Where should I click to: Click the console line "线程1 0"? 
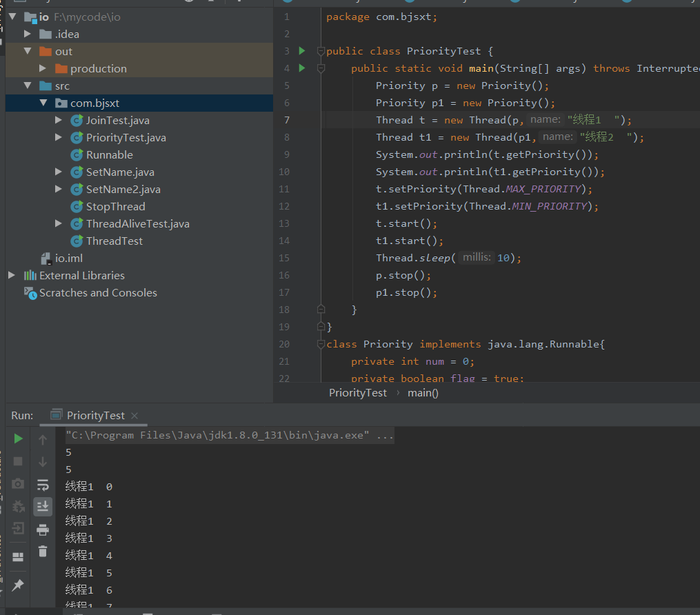(x=89, y=487)
